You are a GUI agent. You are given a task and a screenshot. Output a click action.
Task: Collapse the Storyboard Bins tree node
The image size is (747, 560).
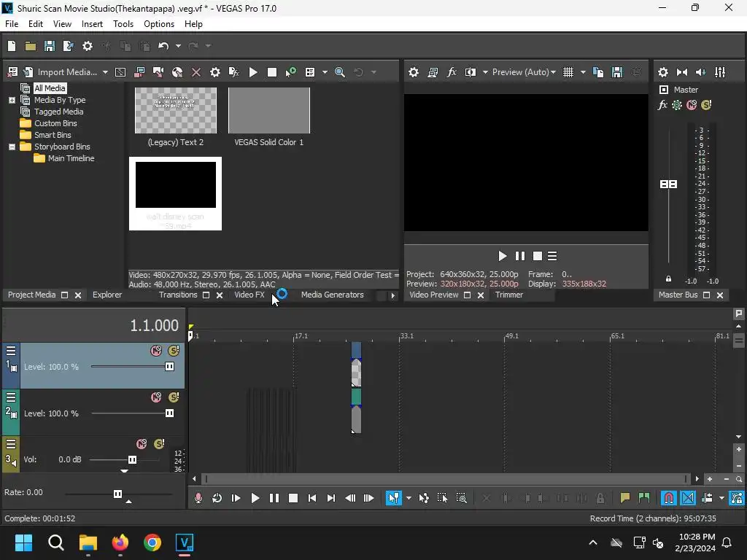point(12,147)
